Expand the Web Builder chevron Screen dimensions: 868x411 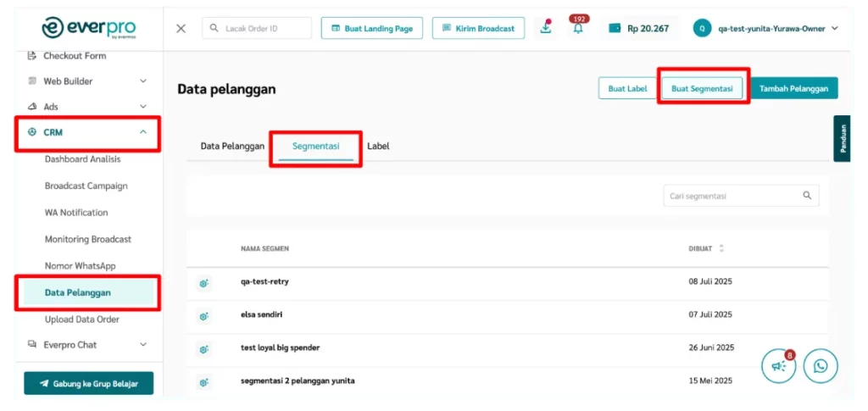click(142, 81)
